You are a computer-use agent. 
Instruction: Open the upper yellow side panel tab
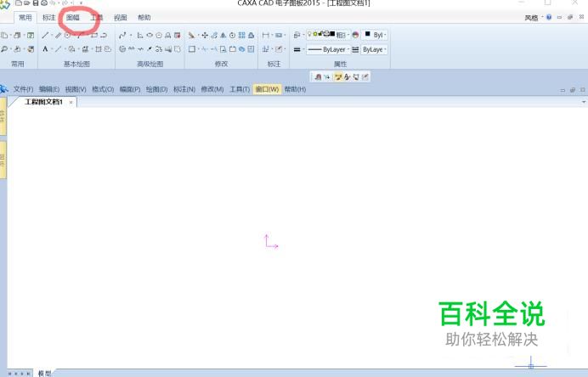pos(3,116)
